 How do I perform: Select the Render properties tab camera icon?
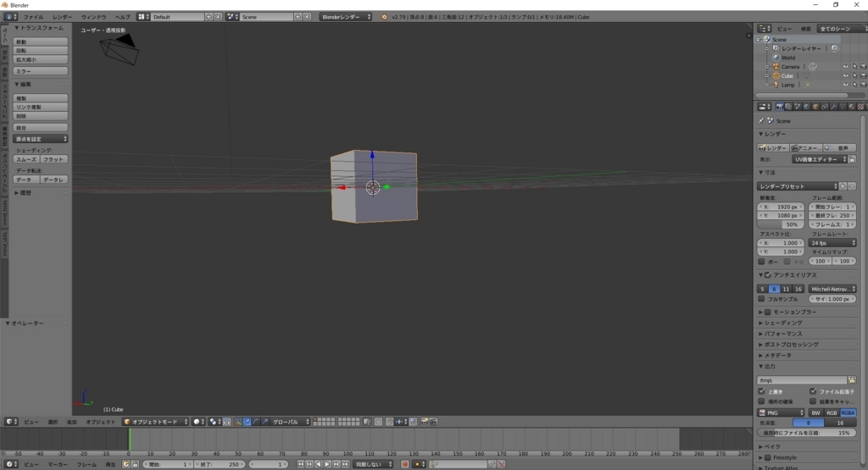click(x=780, y=107)
